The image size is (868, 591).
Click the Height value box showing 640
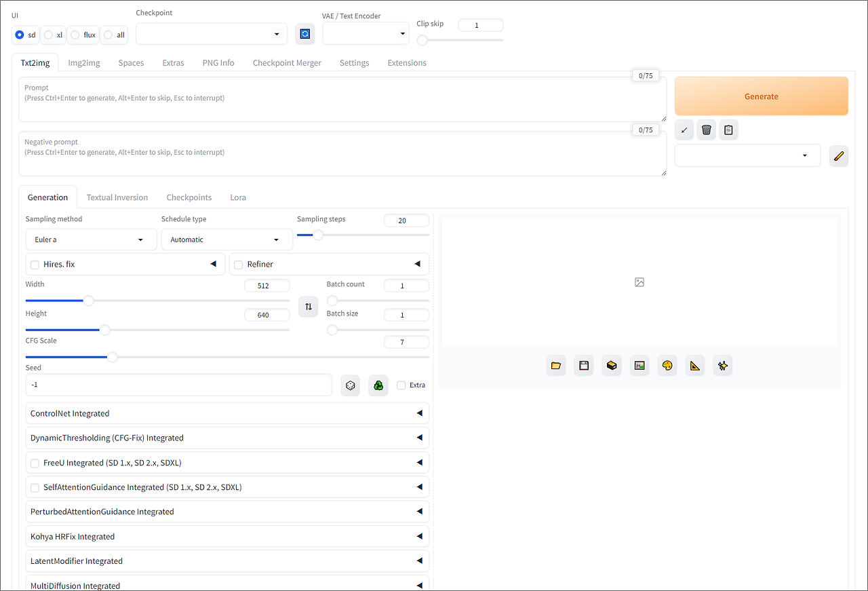267,315
